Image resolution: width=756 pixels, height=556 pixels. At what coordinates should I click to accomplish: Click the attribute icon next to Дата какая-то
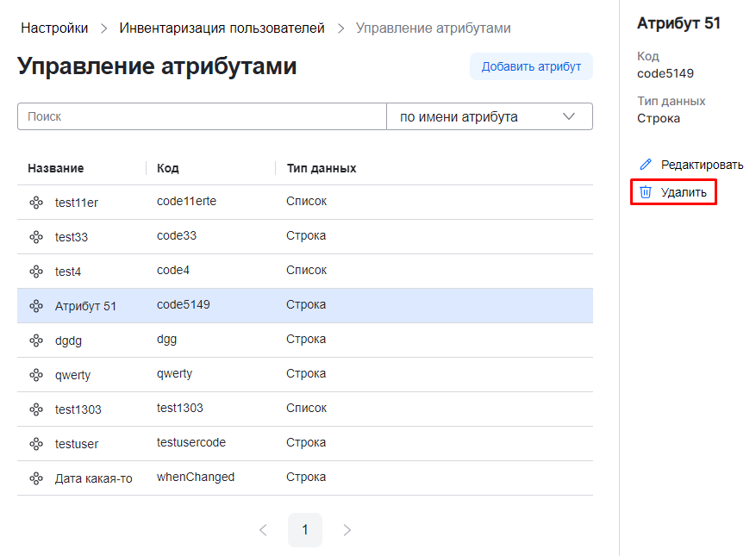[x=36, y=478]
